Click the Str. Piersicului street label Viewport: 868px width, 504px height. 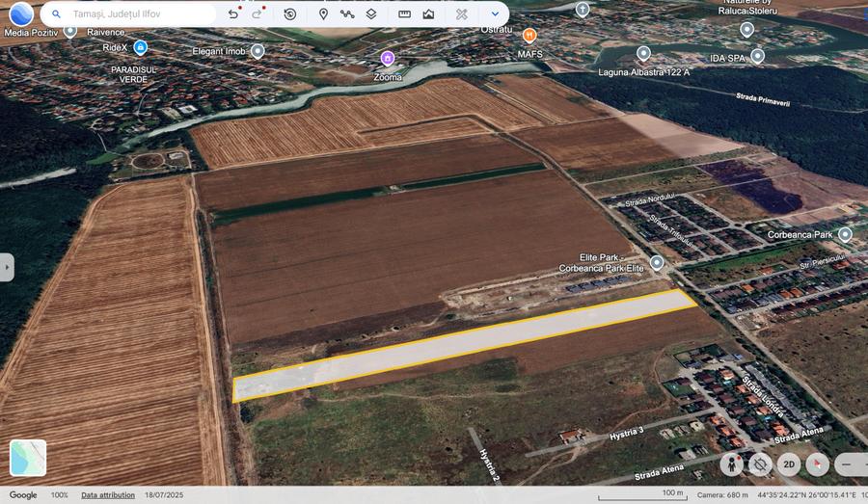pyautogui.click(x=822, y=262)
